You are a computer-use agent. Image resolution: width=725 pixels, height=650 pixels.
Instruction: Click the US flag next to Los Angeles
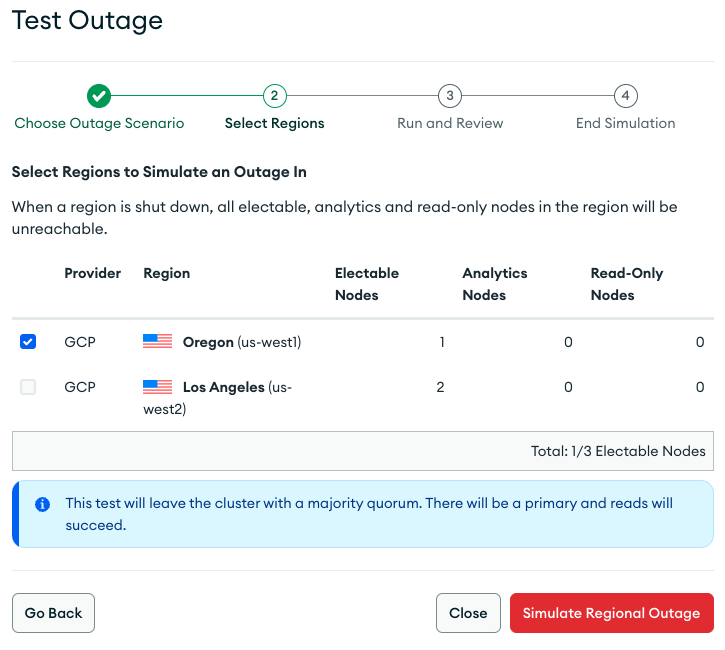[x=157, y=387]
